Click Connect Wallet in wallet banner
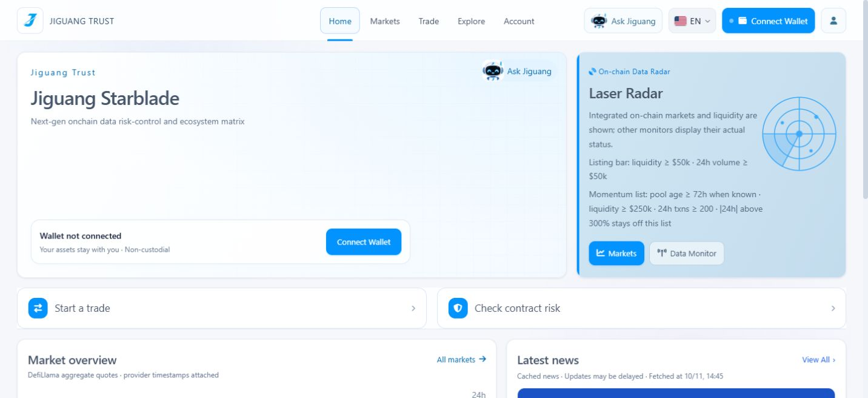This screenshot has width=868, height=398. pyautogui.click(x=364, y=242)
